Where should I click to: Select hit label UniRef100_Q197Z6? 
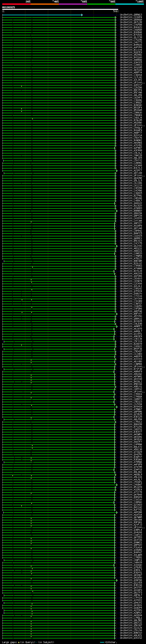131,540
